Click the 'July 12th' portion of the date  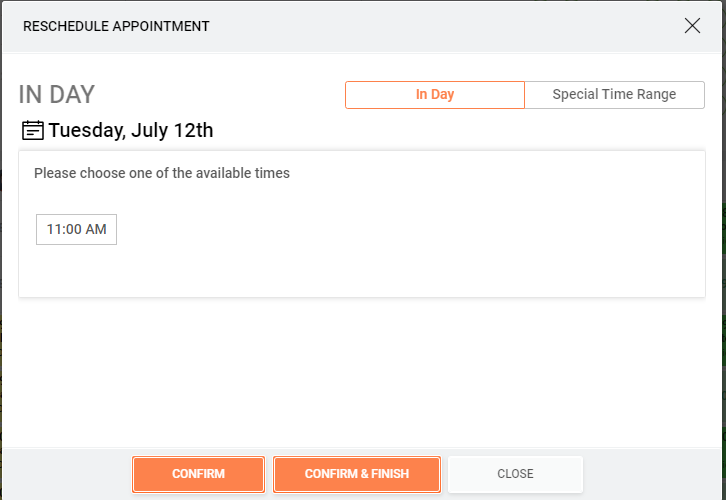click(172, 131)
